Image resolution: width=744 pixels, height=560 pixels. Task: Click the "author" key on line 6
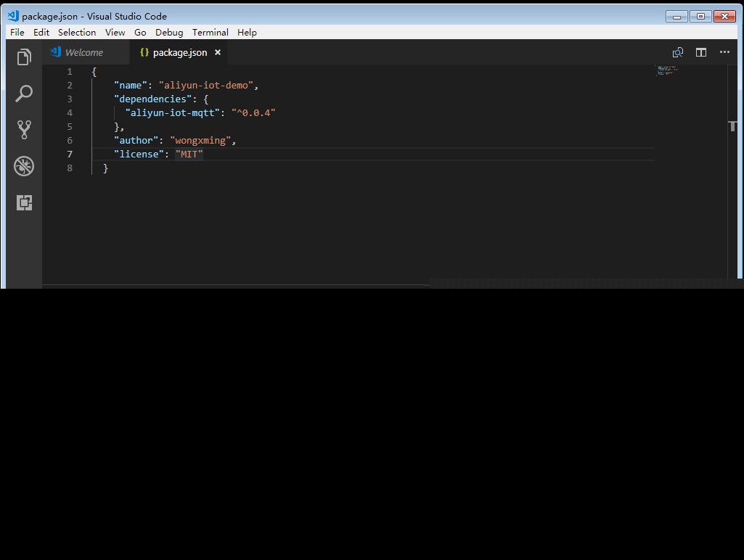tap(136, 140)
